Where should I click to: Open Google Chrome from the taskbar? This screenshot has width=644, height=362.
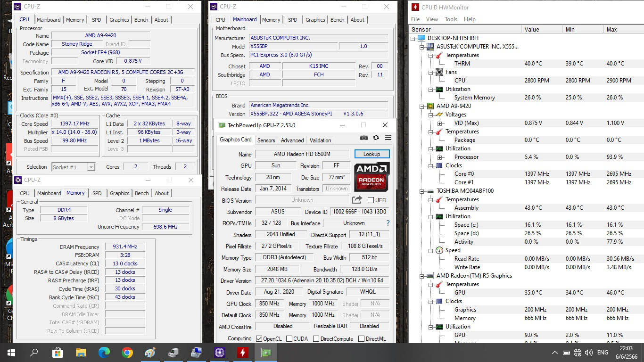(127, 353)
